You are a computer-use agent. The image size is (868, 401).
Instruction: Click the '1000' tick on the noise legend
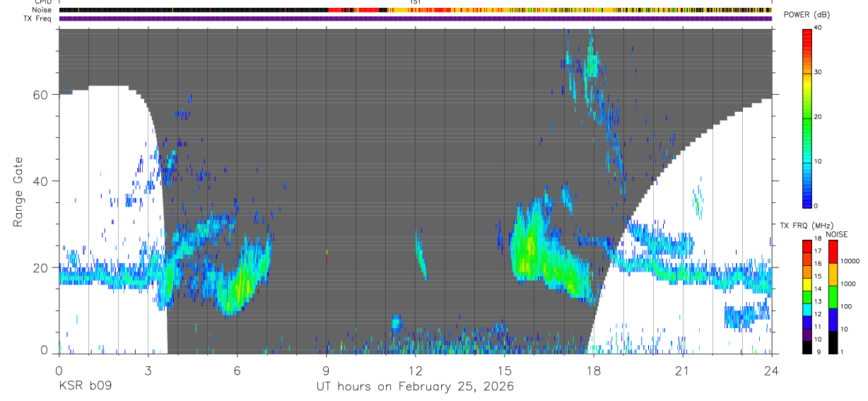[x=848, y=284]
